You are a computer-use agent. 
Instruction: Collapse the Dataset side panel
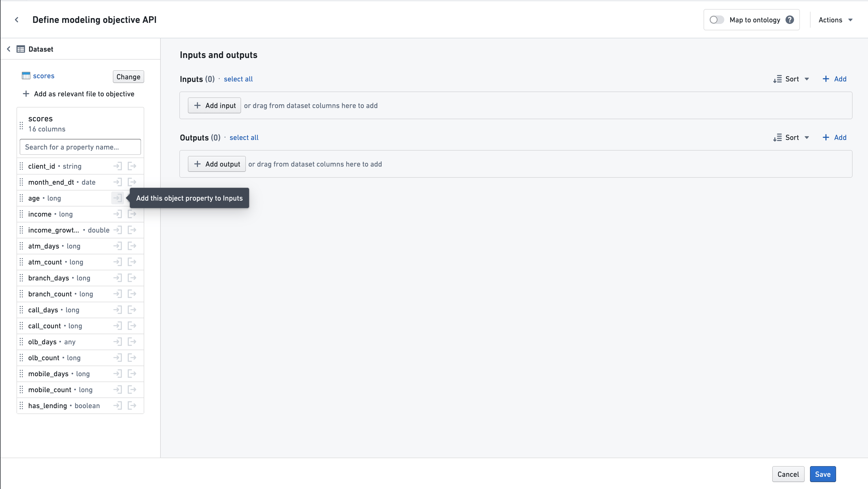tap(9, 49)
